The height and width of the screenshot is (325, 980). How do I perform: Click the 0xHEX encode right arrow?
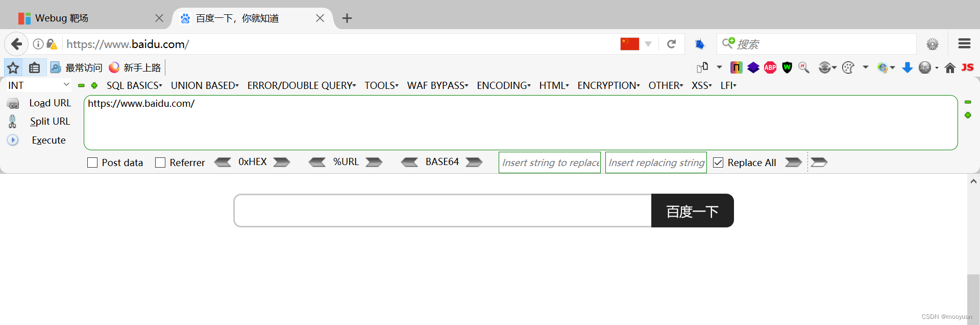click(282, 162)
